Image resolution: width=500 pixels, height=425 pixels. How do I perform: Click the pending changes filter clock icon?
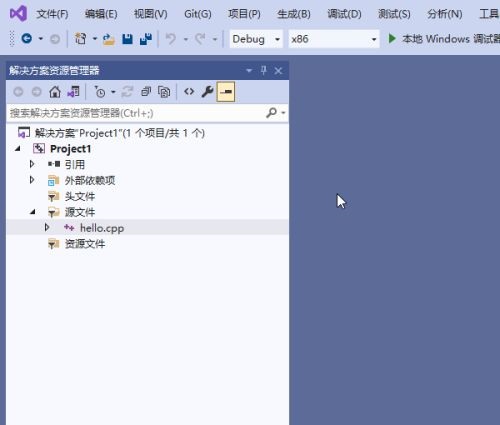pos(99,92)
